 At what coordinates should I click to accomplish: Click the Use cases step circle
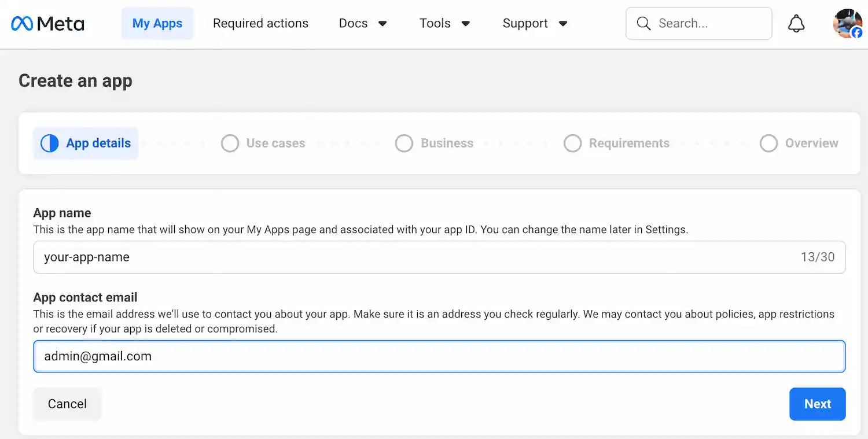pos(230,143)
